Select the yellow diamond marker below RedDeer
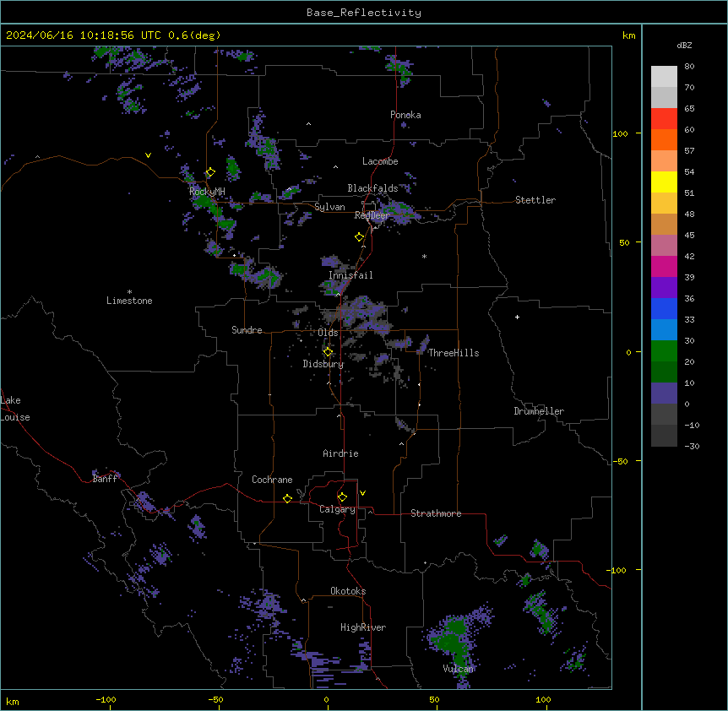The width and height of the screenshot is (728, 711). [360, 236]
